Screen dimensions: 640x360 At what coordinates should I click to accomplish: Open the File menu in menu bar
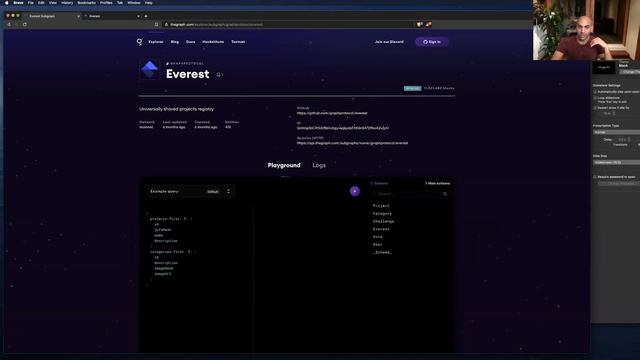pos(31,3)
